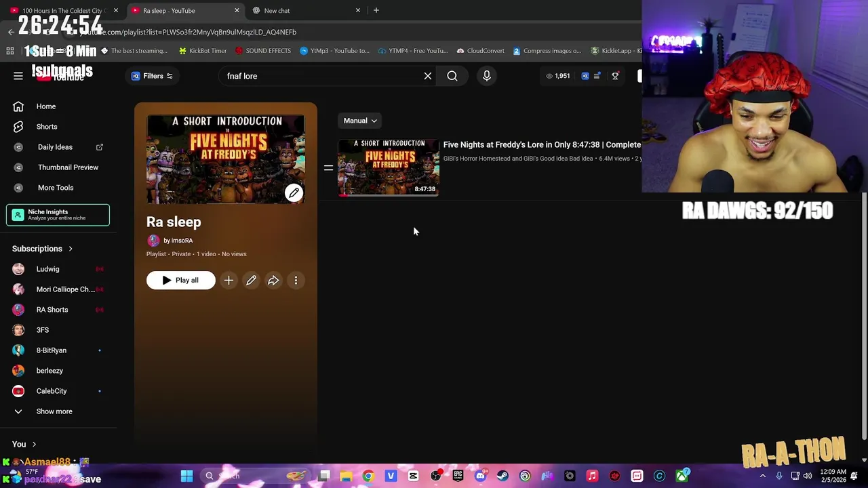The width and height of the screenshot is (868, 488).
Task: Open Daily Ideas in the sidebar
Action: [58, 147]
